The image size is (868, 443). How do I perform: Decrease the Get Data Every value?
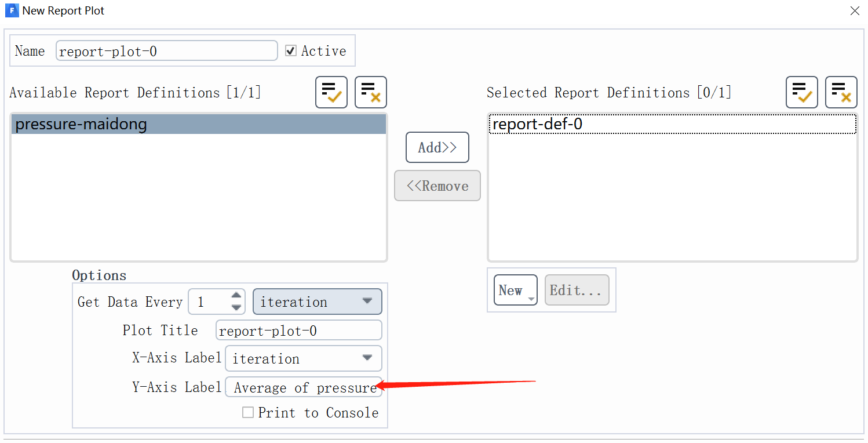coord(236,307)
